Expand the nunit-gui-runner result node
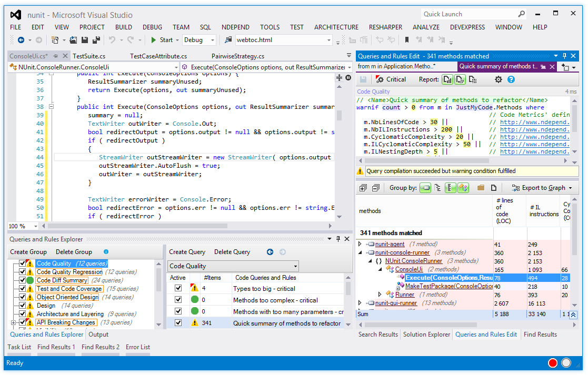The width and height of the screenshot is (588, 375). tap(360, 303)
